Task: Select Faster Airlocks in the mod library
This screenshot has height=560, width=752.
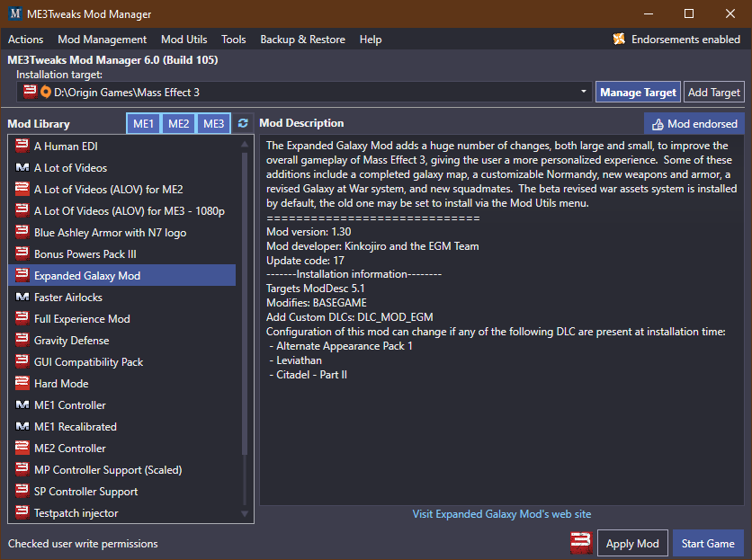Action: [x=122, y=297]
